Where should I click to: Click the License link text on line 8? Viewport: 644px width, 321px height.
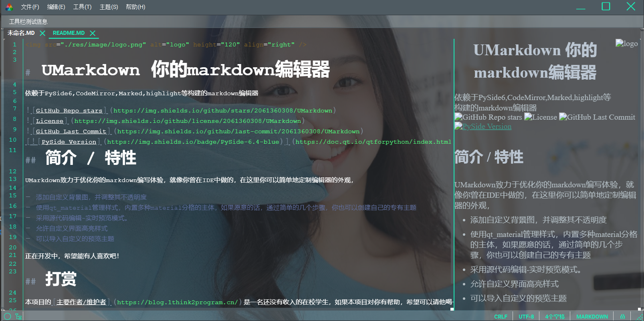(x=49, y=121)
